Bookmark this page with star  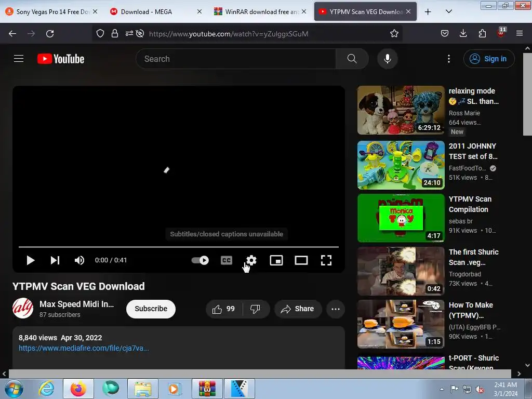(394, 34)
